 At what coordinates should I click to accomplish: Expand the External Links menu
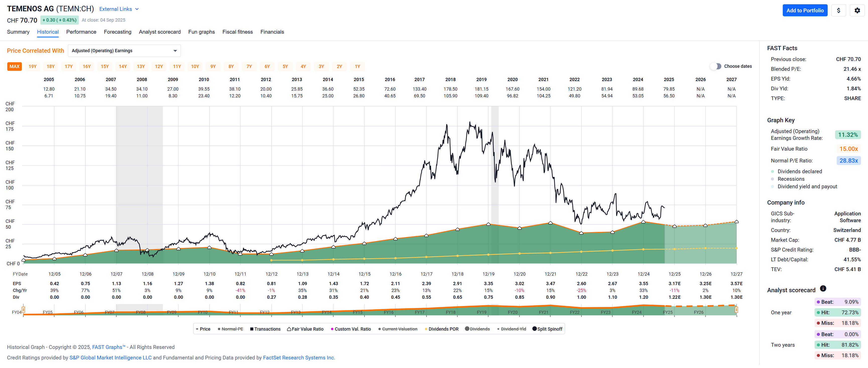(119, 9)
